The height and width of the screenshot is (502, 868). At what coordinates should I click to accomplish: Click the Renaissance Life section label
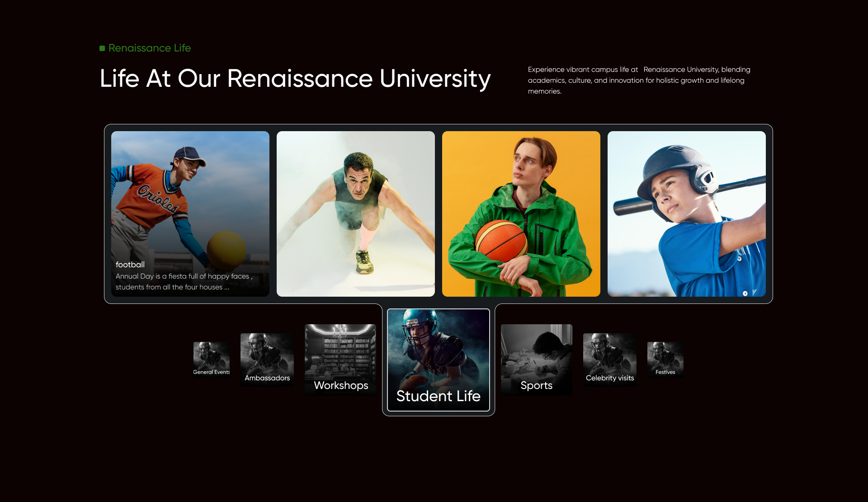(150, 48)
